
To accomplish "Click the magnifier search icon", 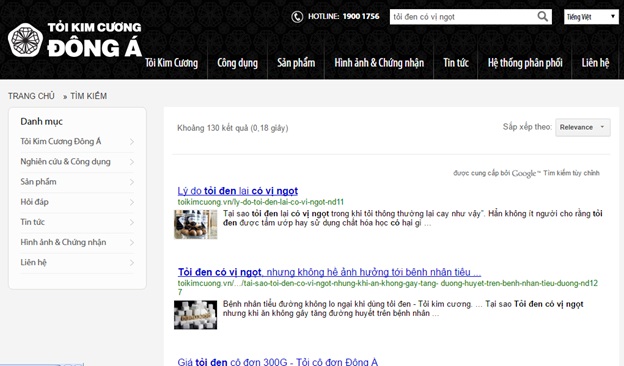I will (542, 17).
